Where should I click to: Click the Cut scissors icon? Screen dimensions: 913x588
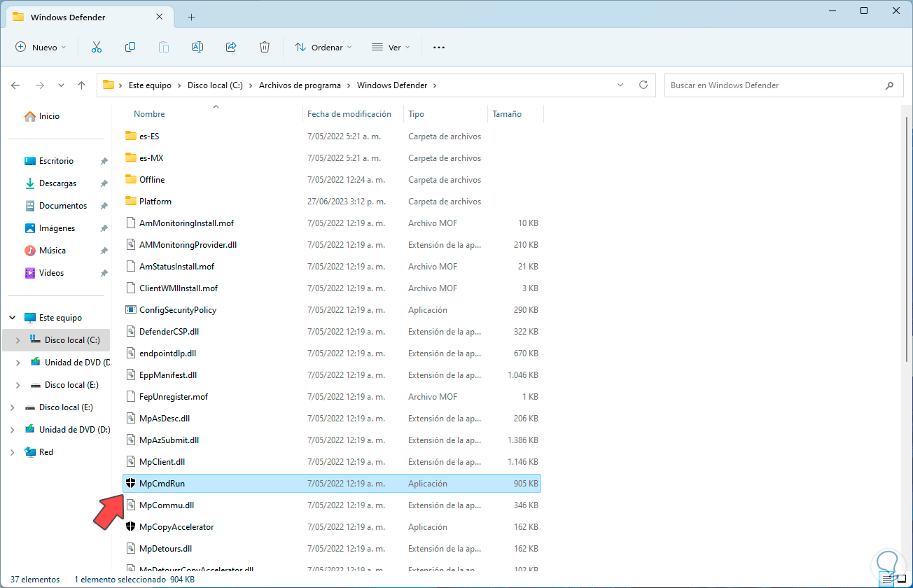point(97,47)
